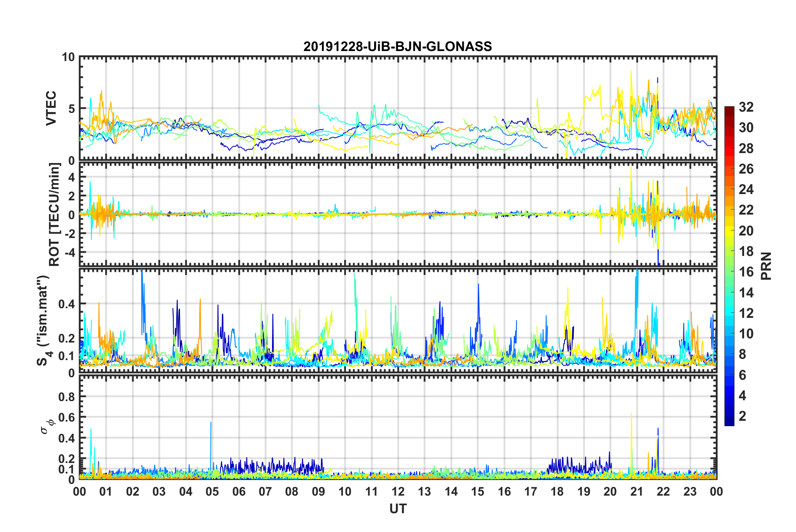Viewport: 796px width, 532px height.
Task: Click the 0.6 tick on sigma phi axis
Action: coord(67,417)
